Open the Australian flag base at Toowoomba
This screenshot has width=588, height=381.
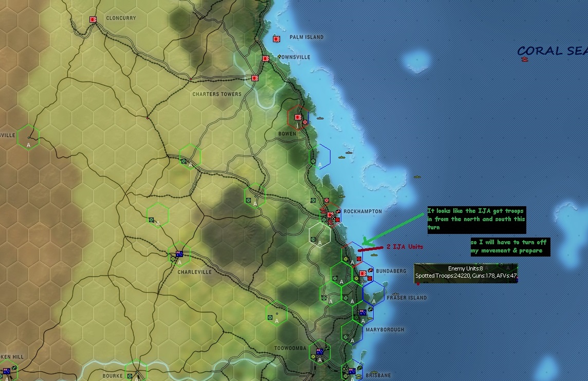[x=320, y=351]
